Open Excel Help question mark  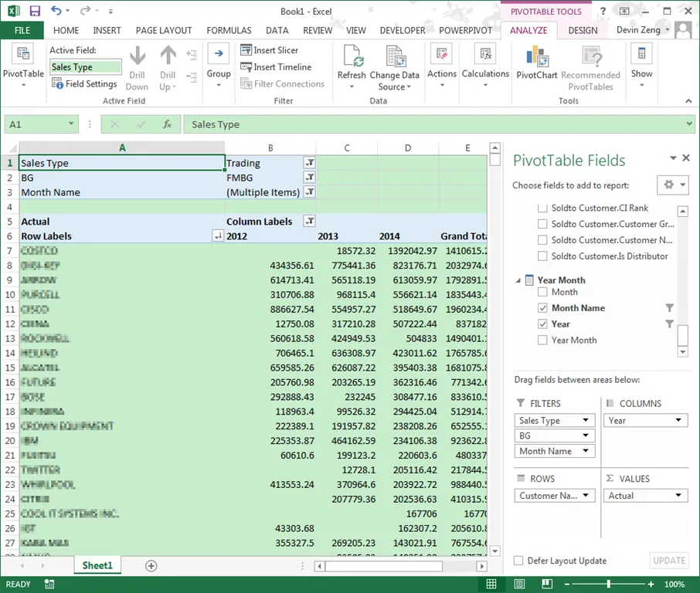tap(603, 11)
